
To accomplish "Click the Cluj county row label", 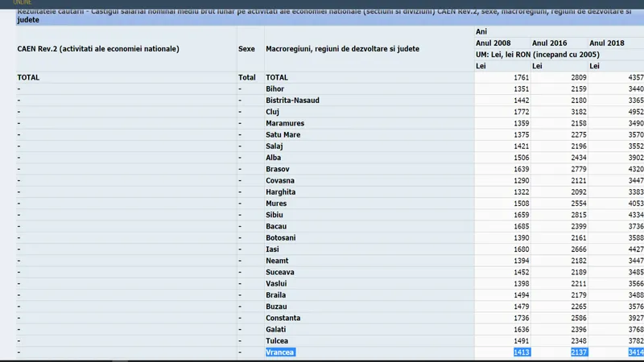I will [x=275, y=112].
